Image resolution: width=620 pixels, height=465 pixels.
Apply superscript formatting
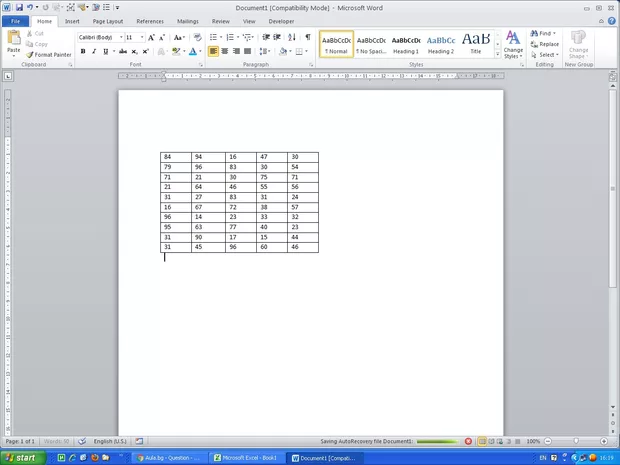[x=146, y=51]
